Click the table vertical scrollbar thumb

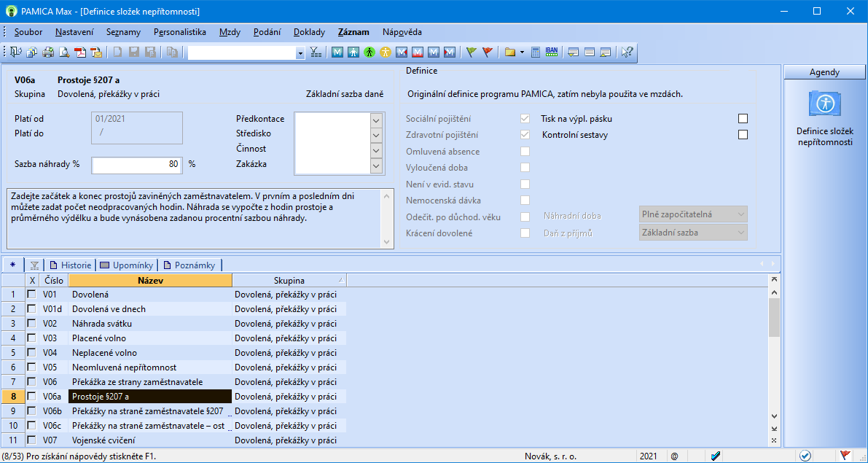(774, 317)
